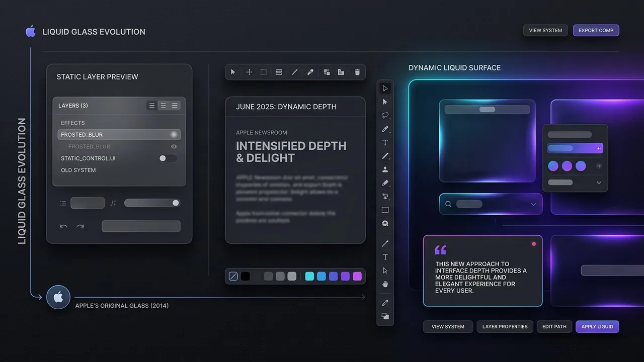644x362 pixels.
Task: Toggle the radio button on the selected FROSTED_BLUR row
Action: (174, 134)
